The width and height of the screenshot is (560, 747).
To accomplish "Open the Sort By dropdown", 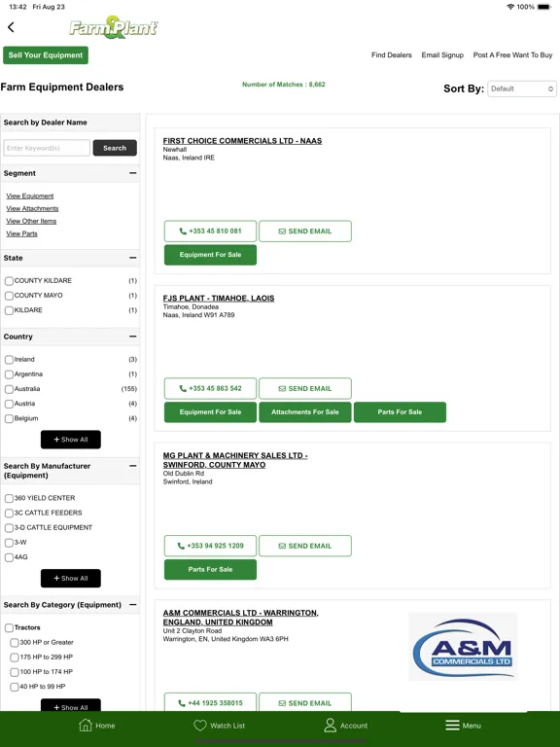I will click(x=522, y=89).
